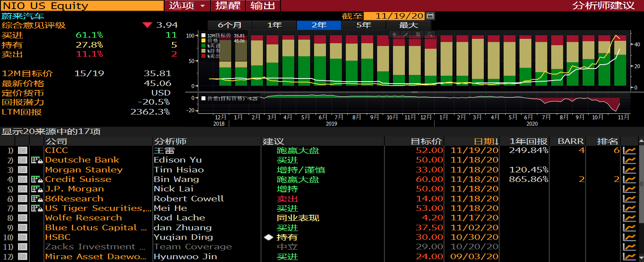Click the white diamond marker in the HSBC row

coord(269,237)
